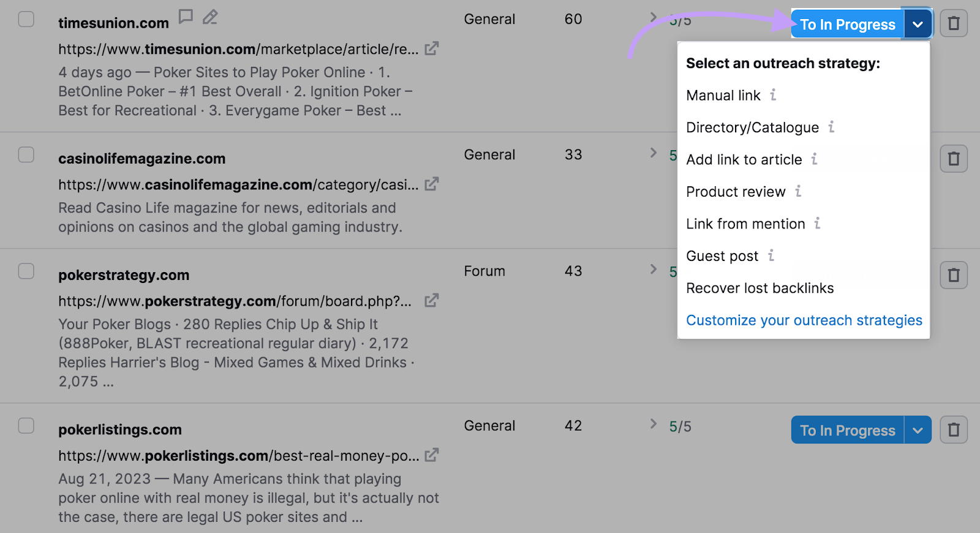The image size is (980, 533).
Task: Open timesunion.com URL external link icon
Action: (x=432, y=48)
